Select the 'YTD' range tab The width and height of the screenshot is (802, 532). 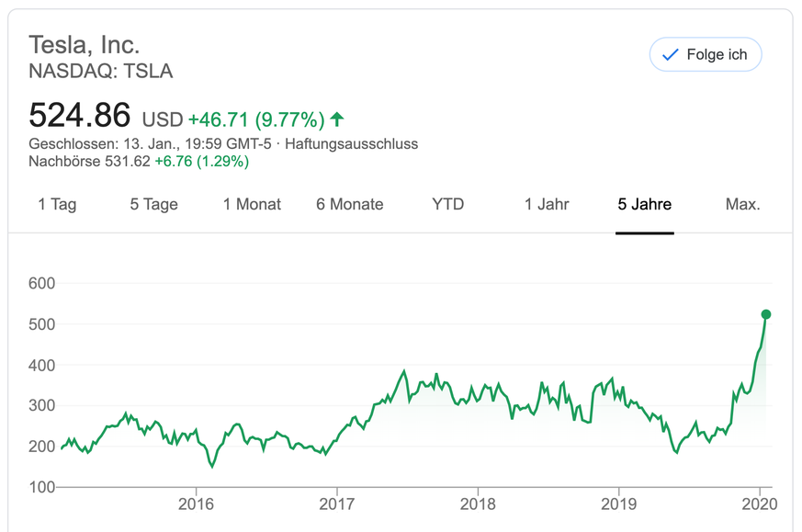[448, 205]
